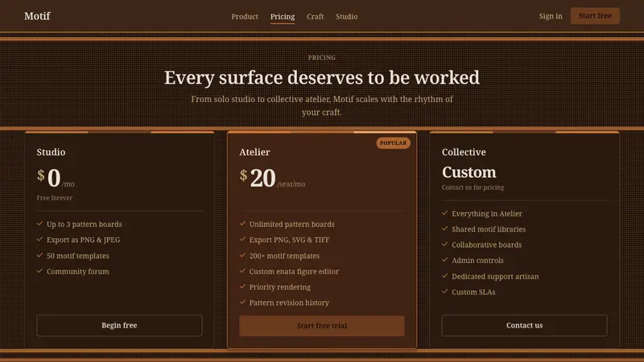Click checkmark beside Export PNG, SVG & TIFF

click(242, 239)
